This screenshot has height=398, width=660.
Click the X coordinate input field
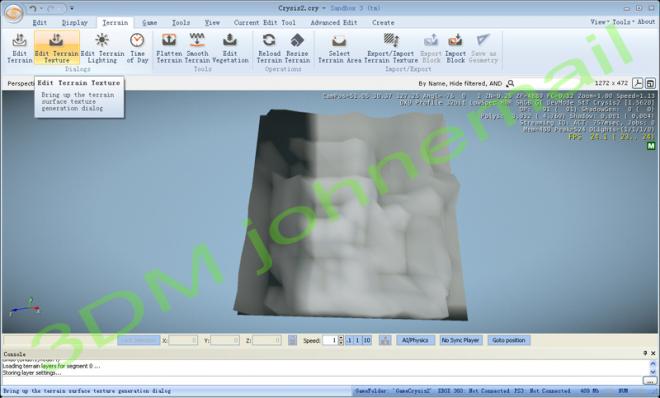tap(183, 340)
